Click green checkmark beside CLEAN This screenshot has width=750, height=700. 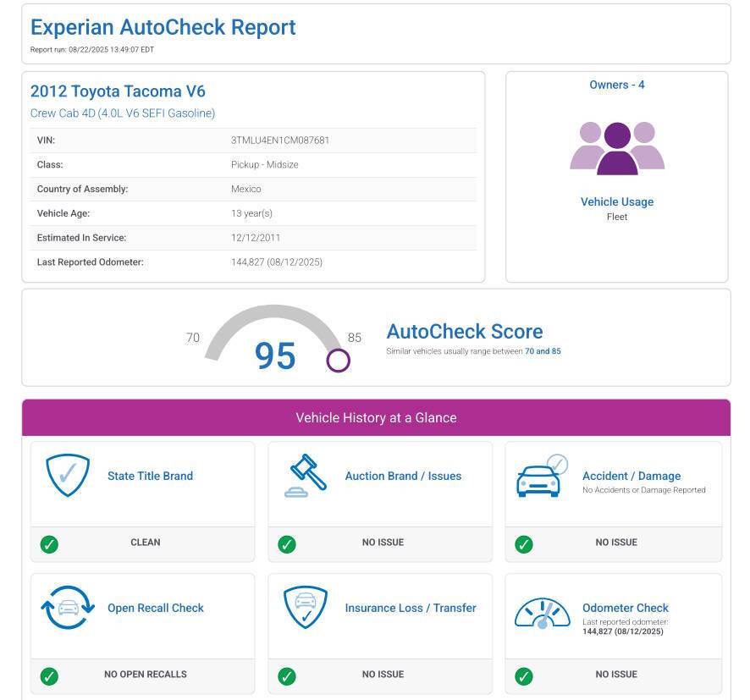pyautogui.click(x=49, y=544)
